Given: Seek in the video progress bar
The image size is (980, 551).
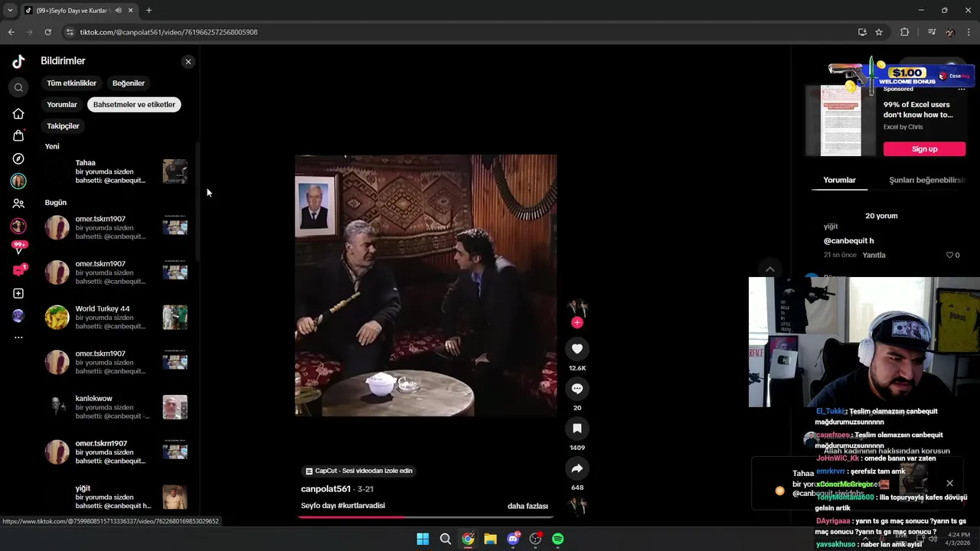Looking at the screenshot, I should 426,517.
